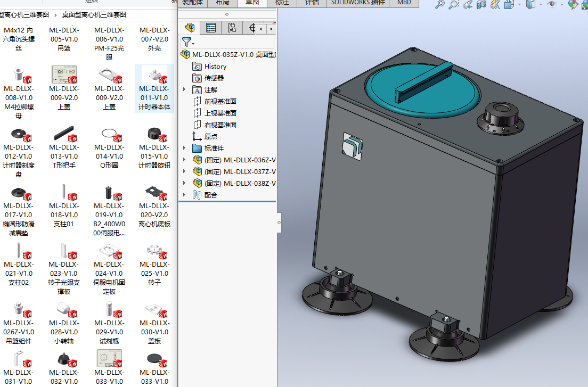Expand the ML-DLLX-036Z subassembly node
The image size is (588, 387).
[x=184, y=160]
